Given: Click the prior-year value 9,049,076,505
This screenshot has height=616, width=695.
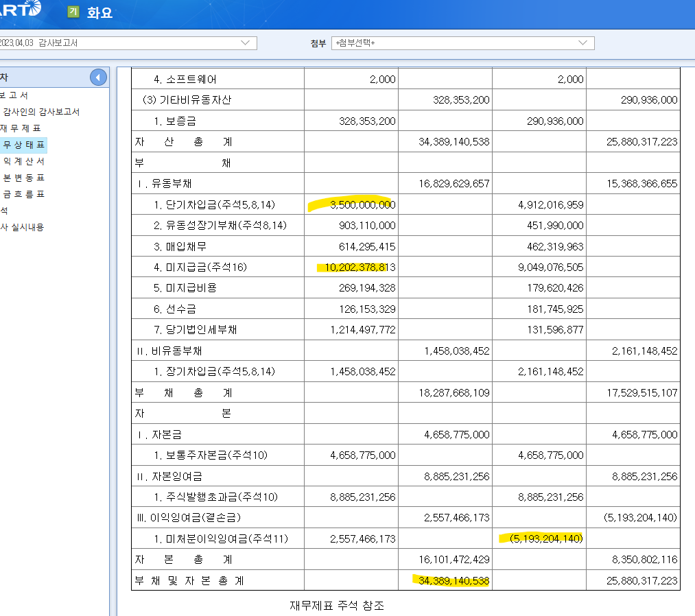Looking at the screenshot, I should (x=550, y=268).
